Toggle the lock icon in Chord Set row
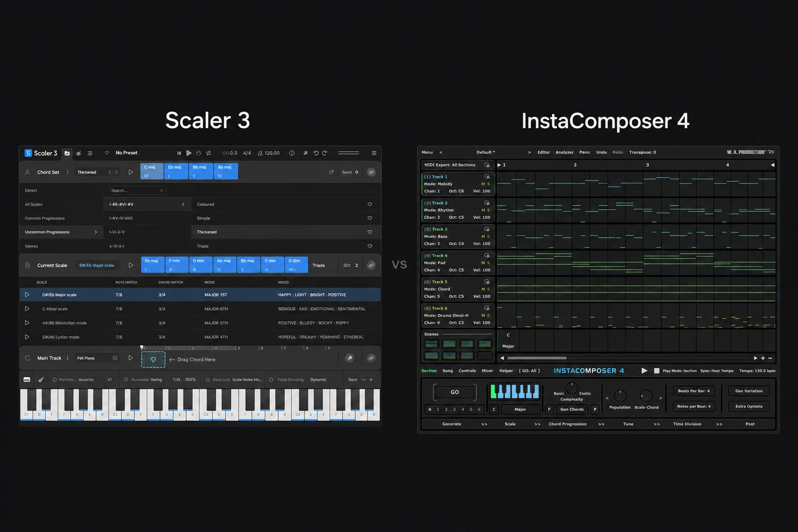Viewport: 798px width, 532px height. (331, 172)
